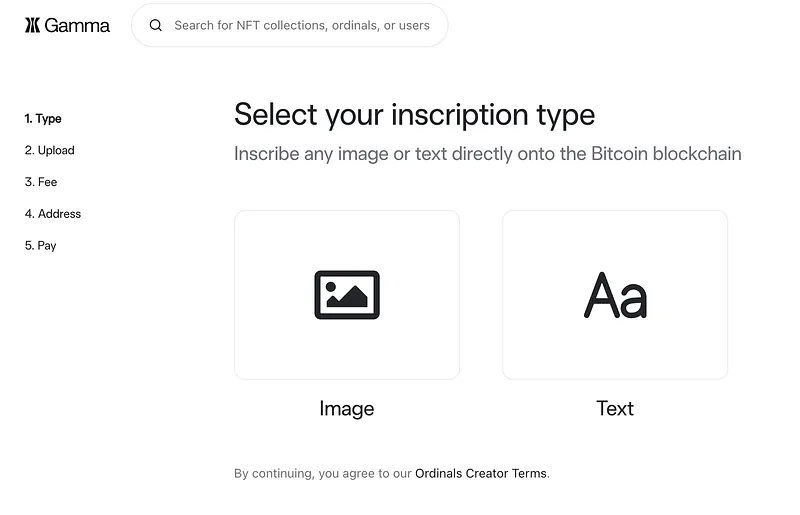Select the '1. Type' step
The width and height of the screenshot is (800, 515).
[43, 119]
